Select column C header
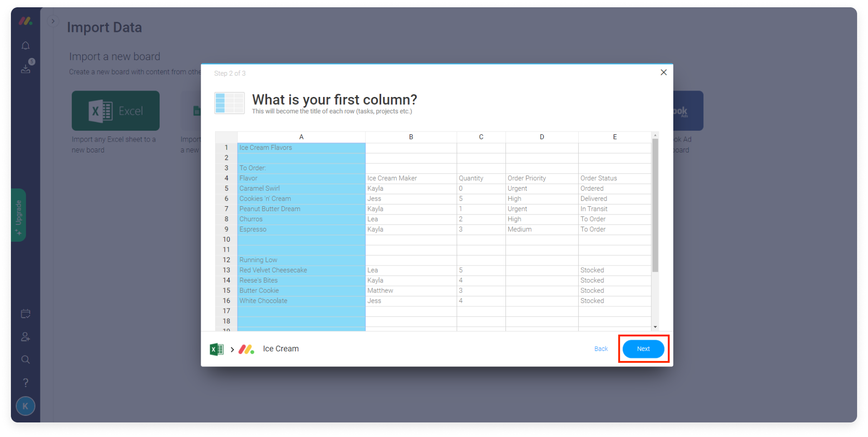868x437 pixels. 481,137
